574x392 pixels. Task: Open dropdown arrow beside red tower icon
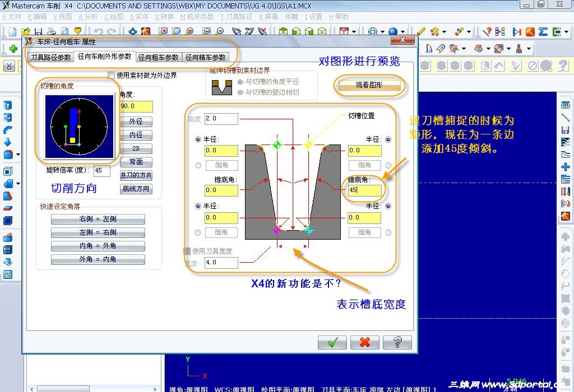(529, 49)
